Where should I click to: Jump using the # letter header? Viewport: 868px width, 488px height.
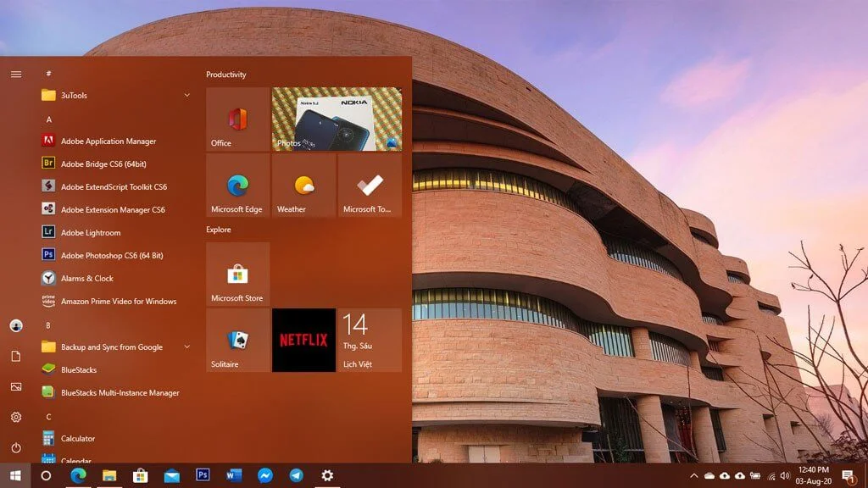click(x=48, y=73)
